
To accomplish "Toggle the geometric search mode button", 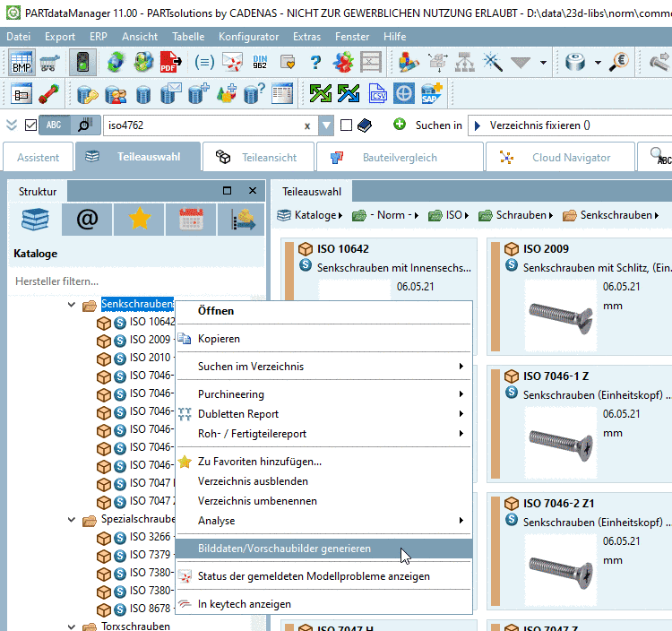I will 85,125.
